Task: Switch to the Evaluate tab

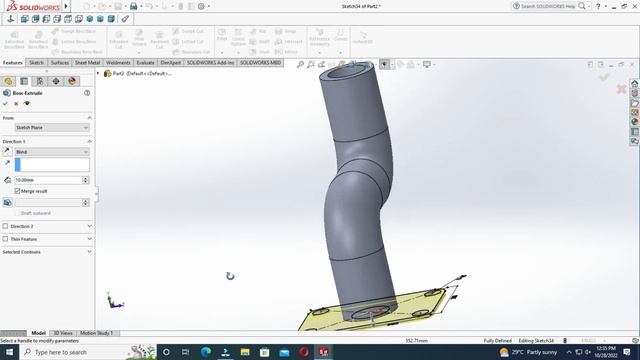Action: click(x=145, y=63)
